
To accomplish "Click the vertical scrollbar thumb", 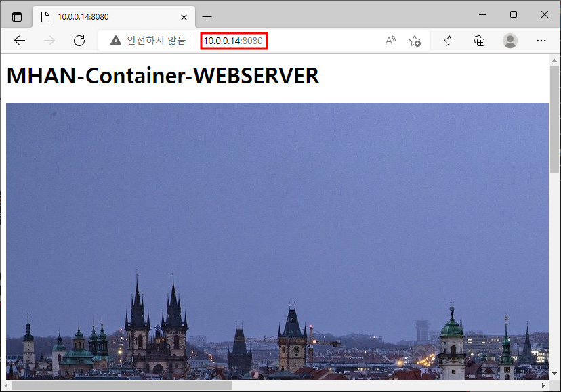I will click(554, 119).
